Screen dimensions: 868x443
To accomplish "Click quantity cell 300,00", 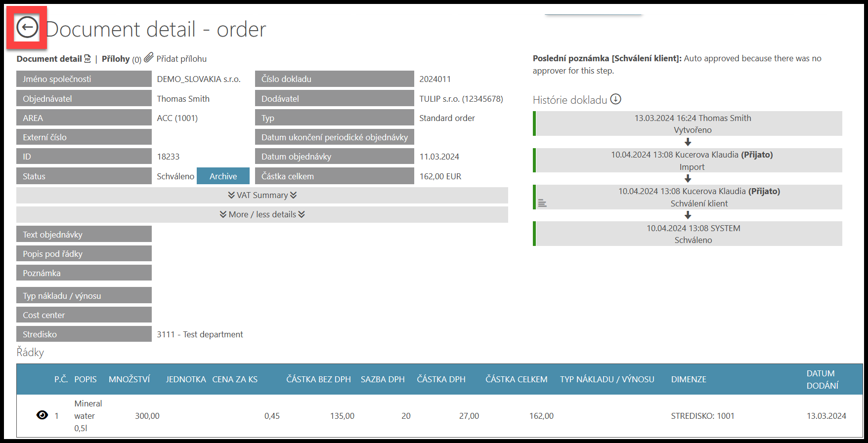I will [147, 416].
